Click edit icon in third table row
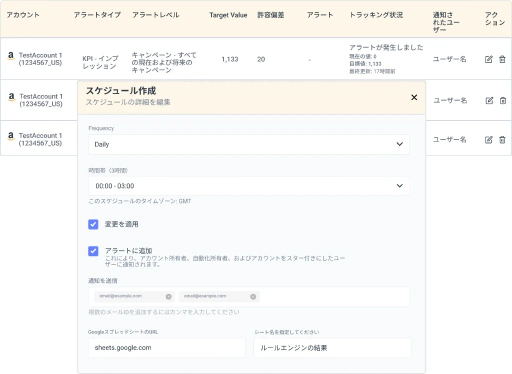Viewport: 512px width, 374px height. pyautogui.click(x=489, y=140)
